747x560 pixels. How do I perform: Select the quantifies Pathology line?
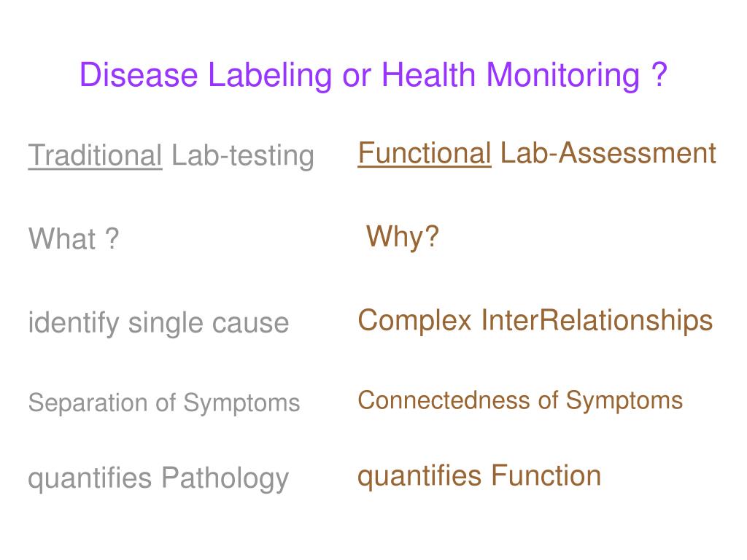pos(158,478)
